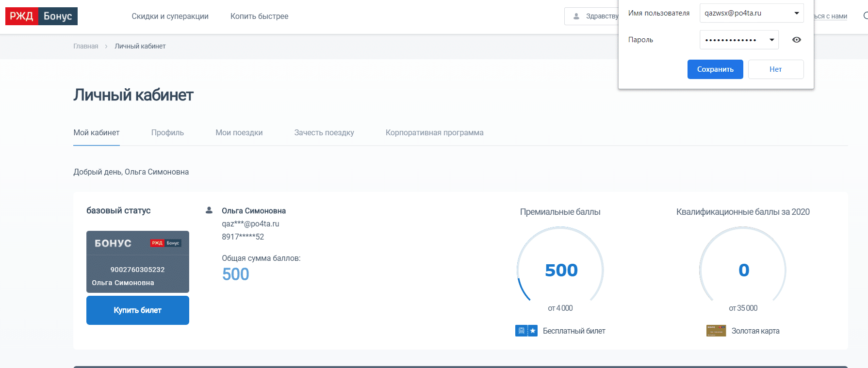Click the free ticket icon

(x=526, y=331)
